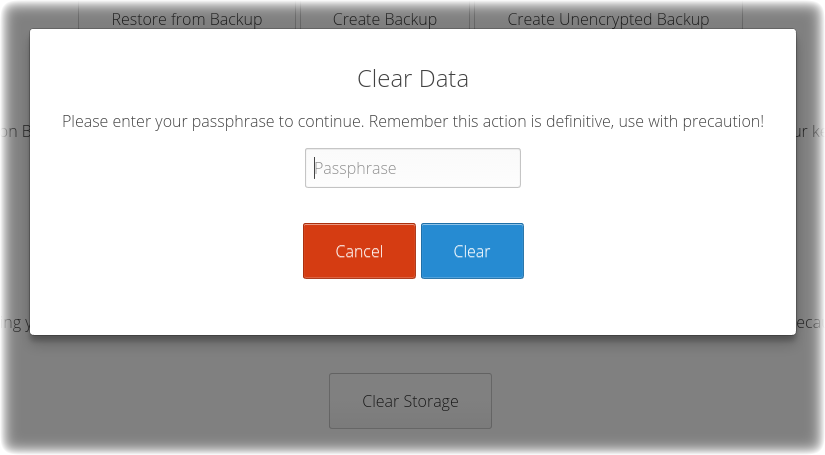Click the cut-off 'ur ke' text at the right edge
The image size is (825, 455).
(x=809, y=131)
